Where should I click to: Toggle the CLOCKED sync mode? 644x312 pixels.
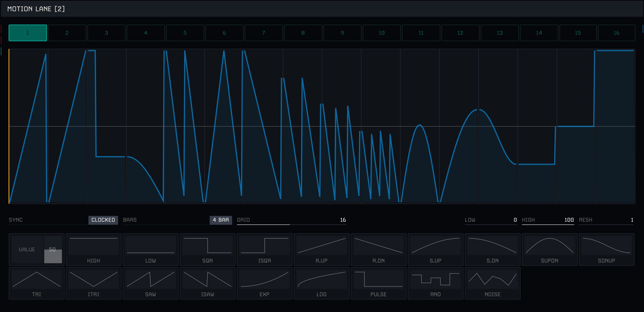tap(103, 220)
